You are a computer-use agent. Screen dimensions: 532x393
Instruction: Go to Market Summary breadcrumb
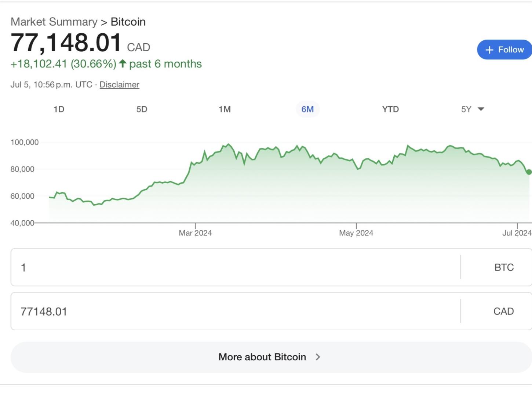point(54,22)
